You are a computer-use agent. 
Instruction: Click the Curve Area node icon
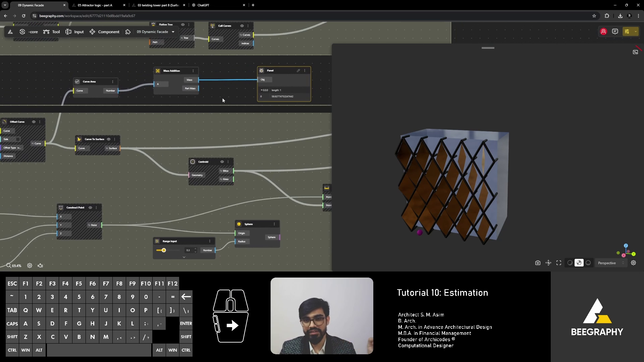77,81
